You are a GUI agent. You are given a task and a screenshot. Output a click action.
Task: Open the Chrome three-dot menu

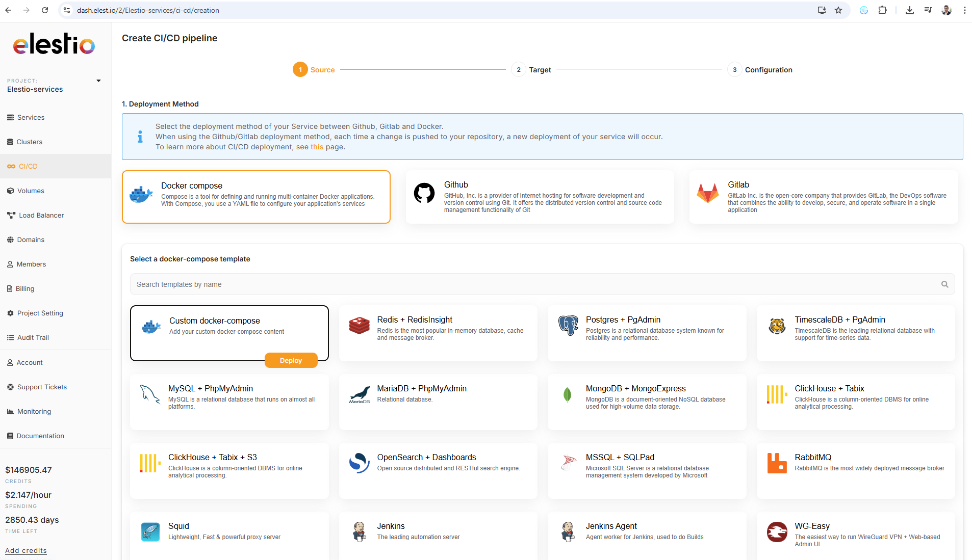click(964, 10)
